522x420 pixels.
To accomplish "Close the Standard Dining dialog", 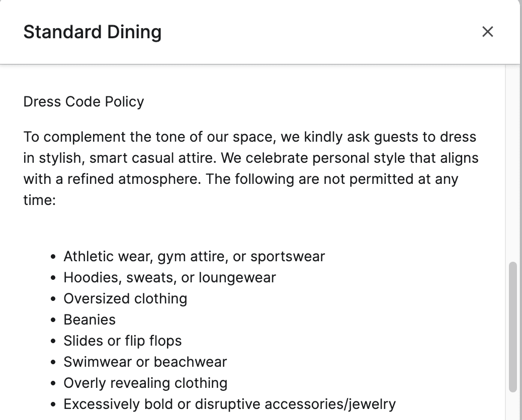I will pos(487,32).
